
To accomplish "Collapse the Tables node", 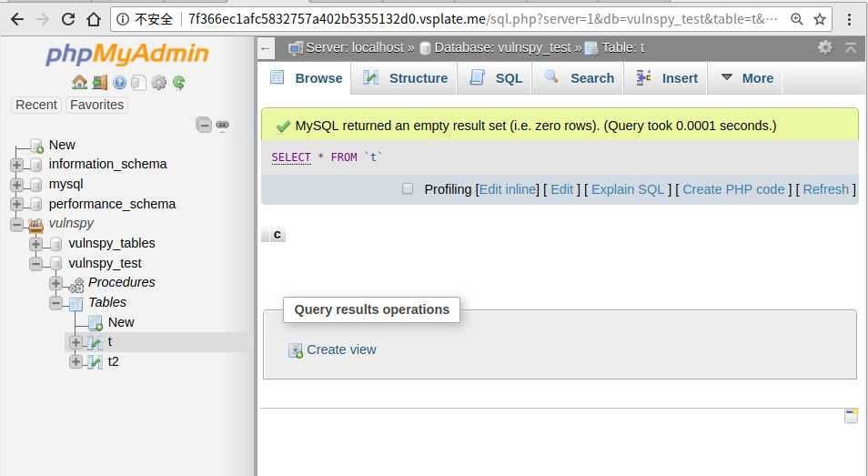I will [56, 303].
